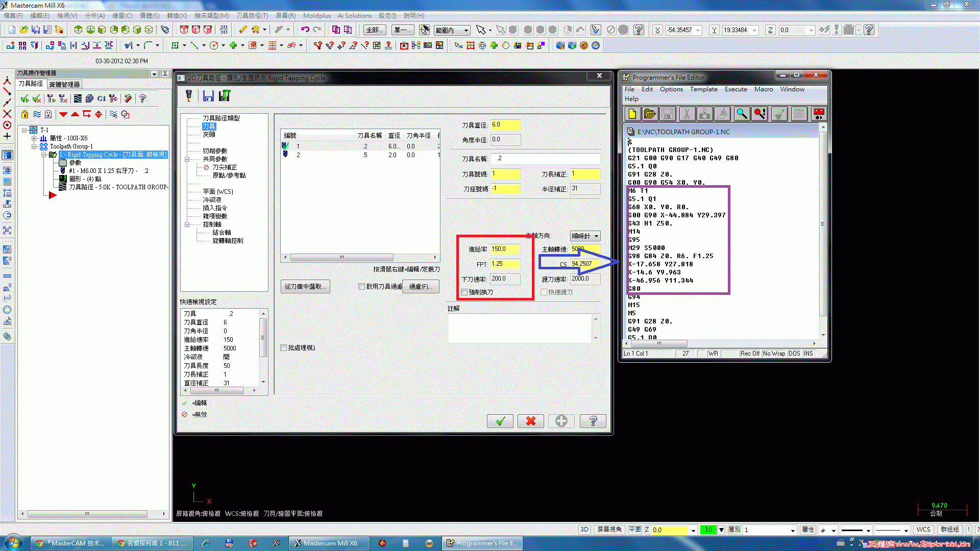Viewport: 980px width, 551px height.
Task: Switch to the 實體管理器 tab
Action: pos(64,85)
